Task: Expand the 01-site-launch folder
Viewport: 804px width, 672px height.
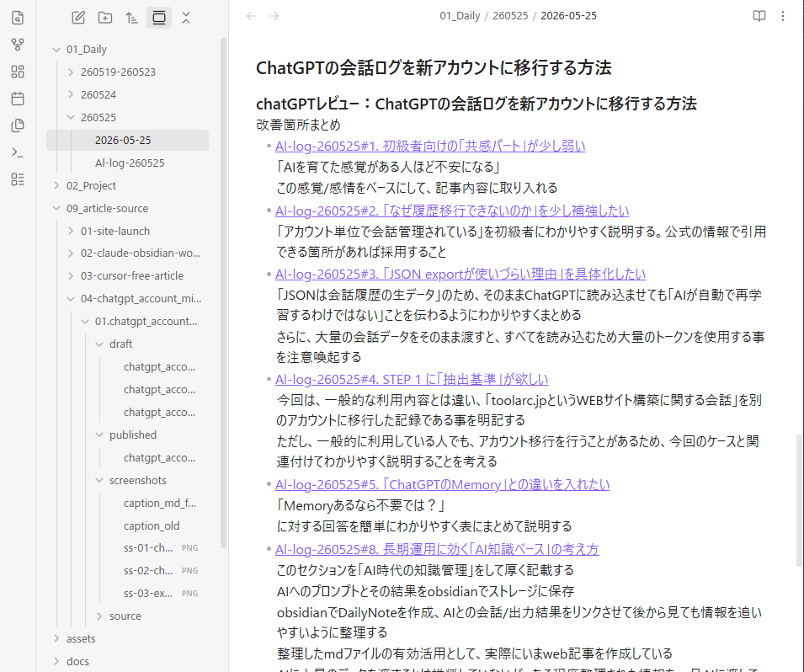Action: point(71,231)
